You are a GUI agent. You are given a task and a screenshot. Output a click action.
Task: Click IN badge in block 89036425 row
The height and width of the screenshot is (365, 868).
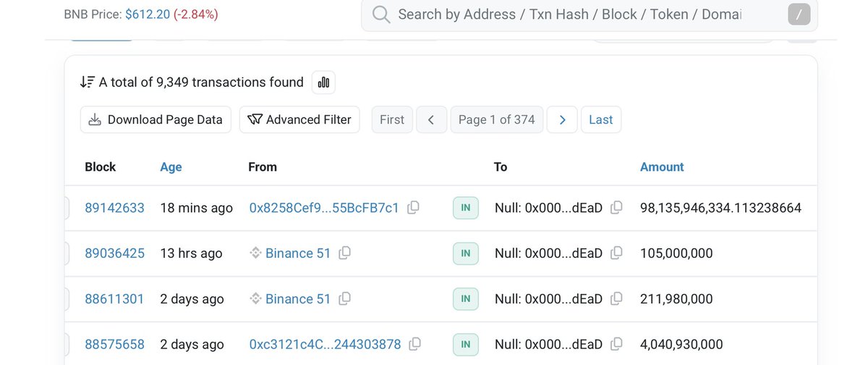tap(466, 253)
